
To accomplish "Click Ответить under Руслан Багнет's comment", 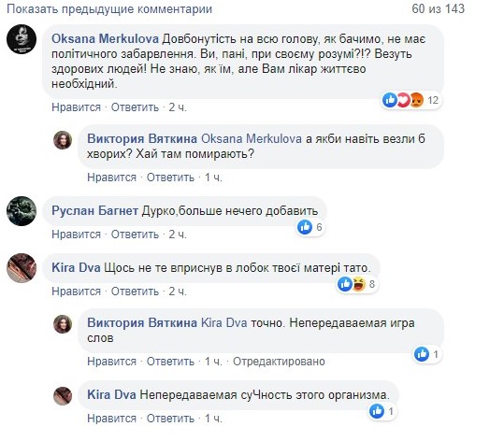I will pyautogui.click(x=135, y=235).
